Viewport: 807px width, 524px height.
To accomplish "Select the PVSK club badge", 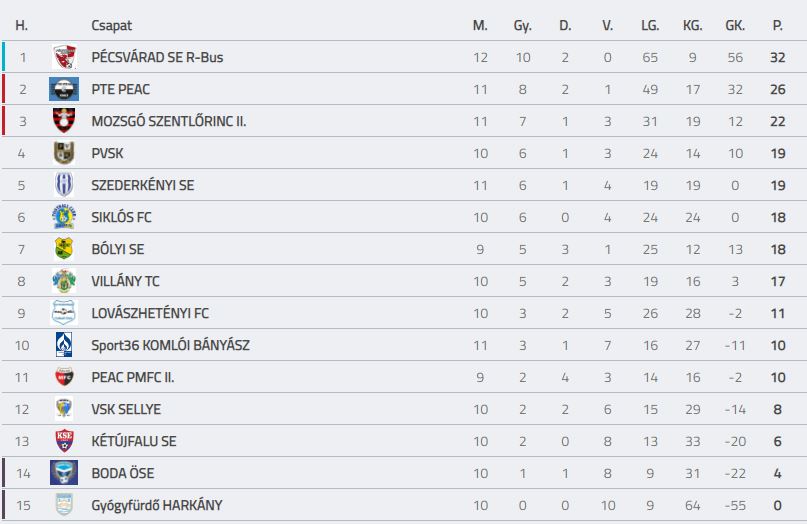I will [x=64, y=153].
